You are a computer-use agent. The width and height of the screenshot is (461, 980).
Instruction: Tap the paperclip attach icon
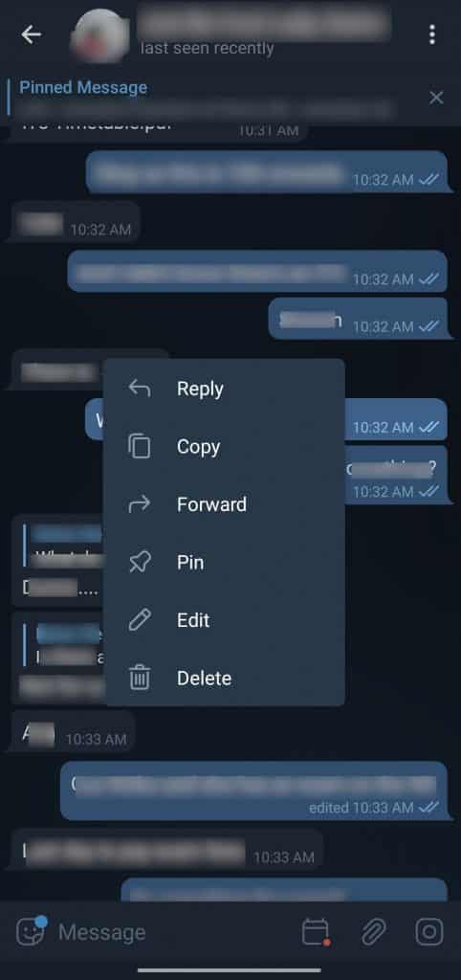374,932
